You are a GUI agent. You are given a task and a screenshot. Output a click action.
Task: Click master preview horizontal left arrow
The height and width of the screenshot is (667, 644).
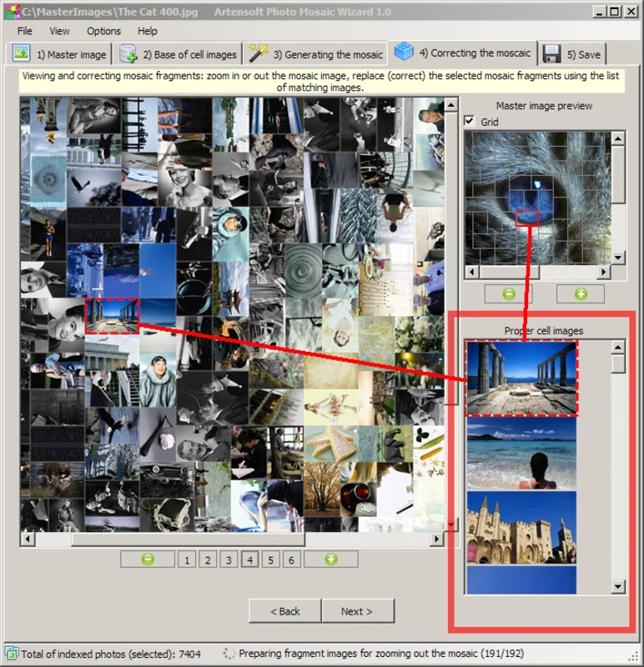471,272
